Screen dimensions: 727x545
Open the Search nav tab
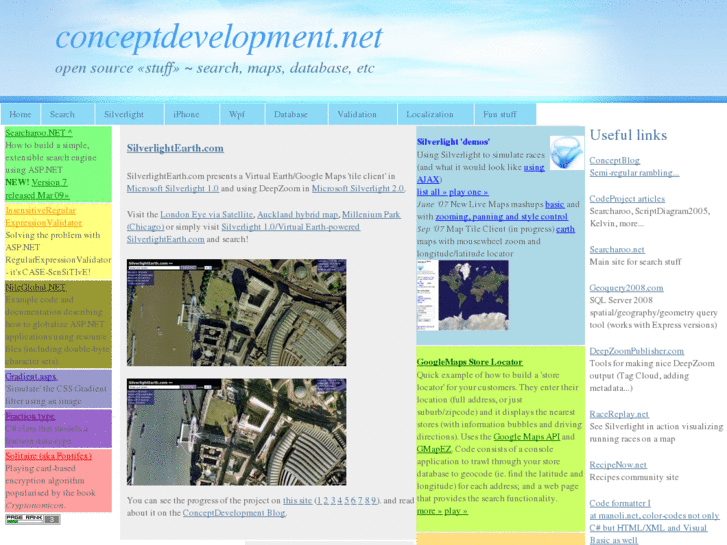(x=68, y=114)
